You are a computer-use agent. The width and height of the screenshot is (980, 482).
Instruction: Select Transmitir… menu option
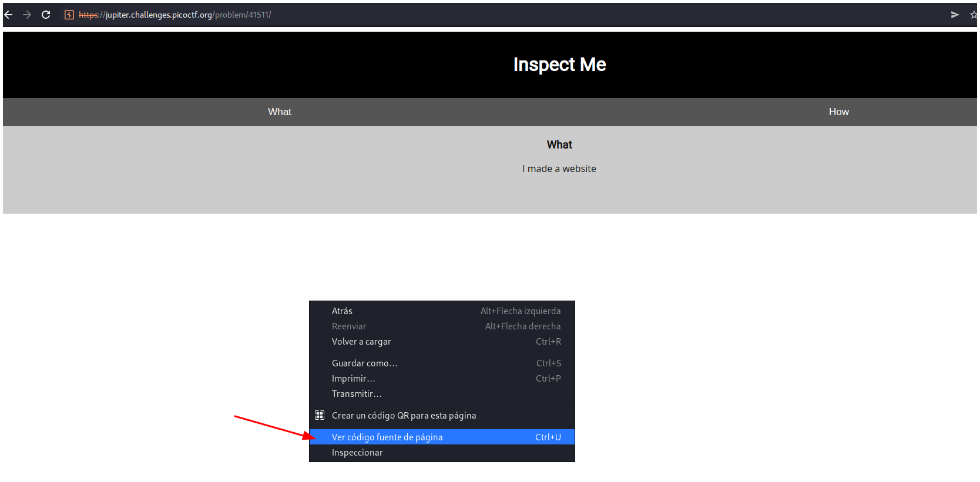pyautogui.click(x=357, y=394)
